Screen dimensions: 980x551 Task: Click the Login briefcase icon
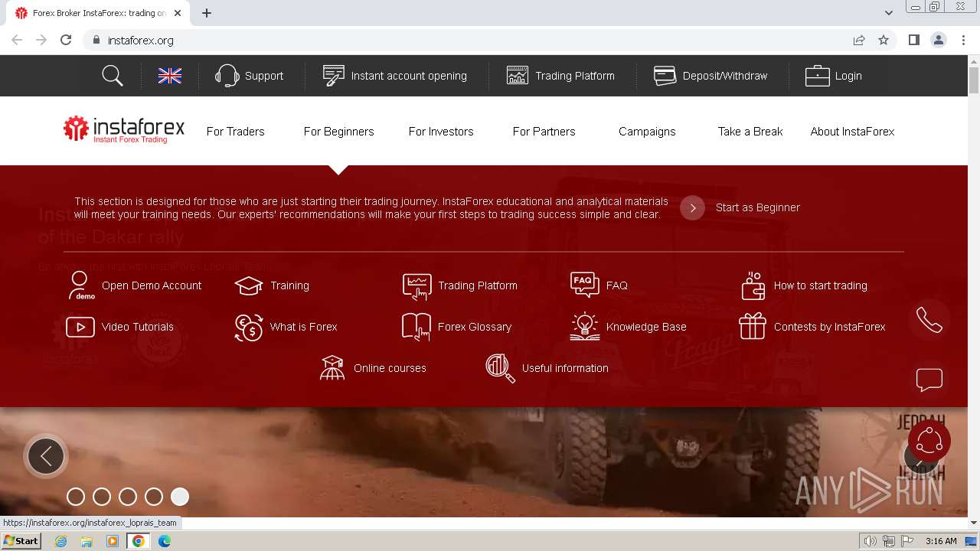(817, 76)
